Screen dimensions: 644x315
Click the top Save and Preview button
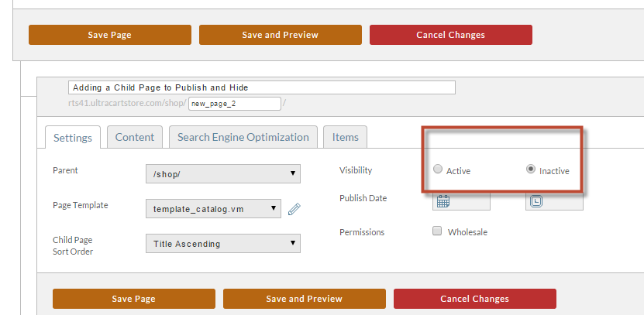280,35
